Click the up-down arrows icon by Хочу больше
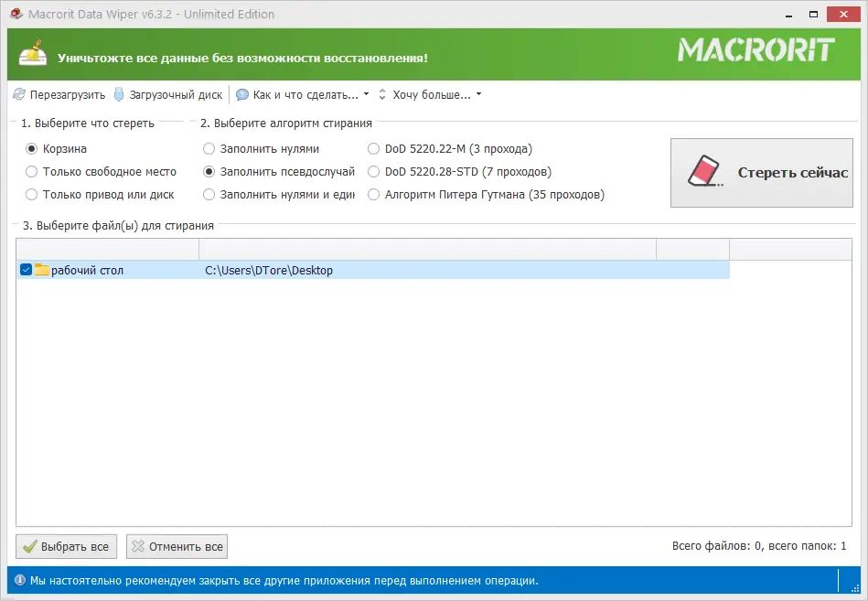868x601 pixels. point(382,94)
